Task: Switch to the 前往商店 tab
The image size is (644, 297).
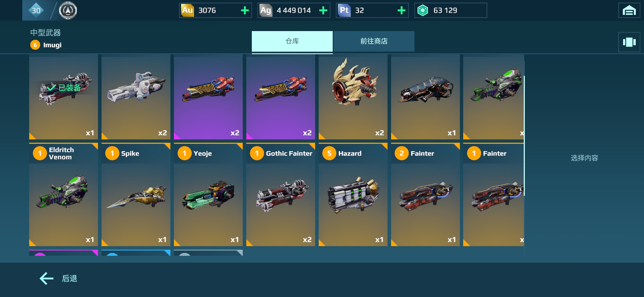Action: coord(374,41)
